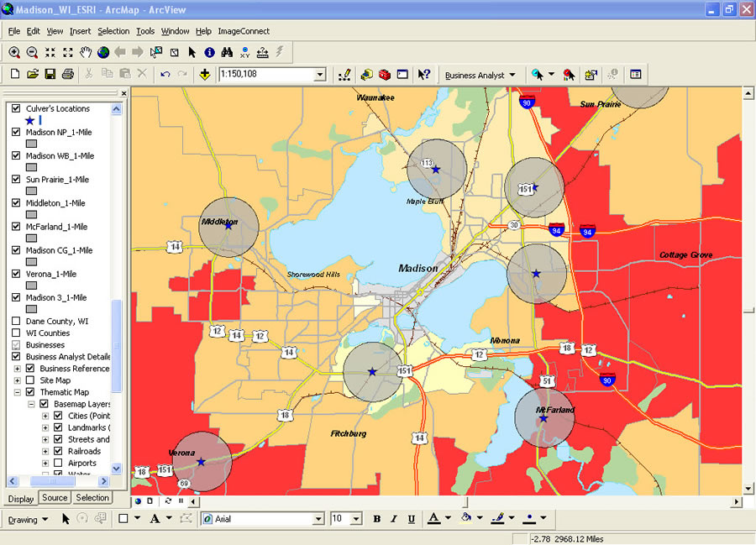Switch to the Source tab
Image resolution: width=756 pixels, height=545 pixels.
click(55, 498)
